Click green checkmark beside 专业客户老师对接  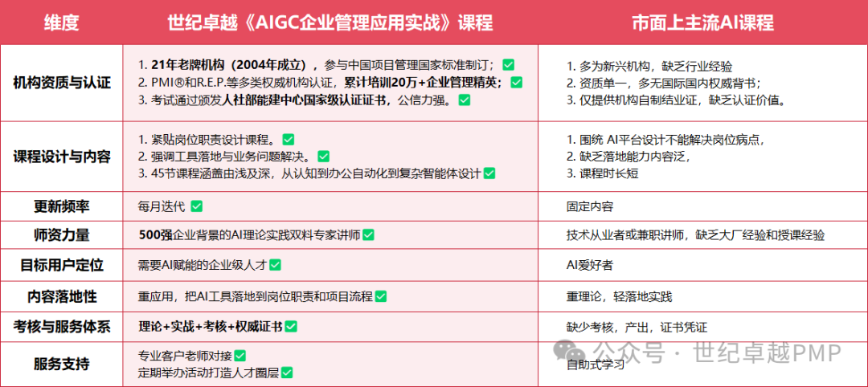click(x=240, y=355)
